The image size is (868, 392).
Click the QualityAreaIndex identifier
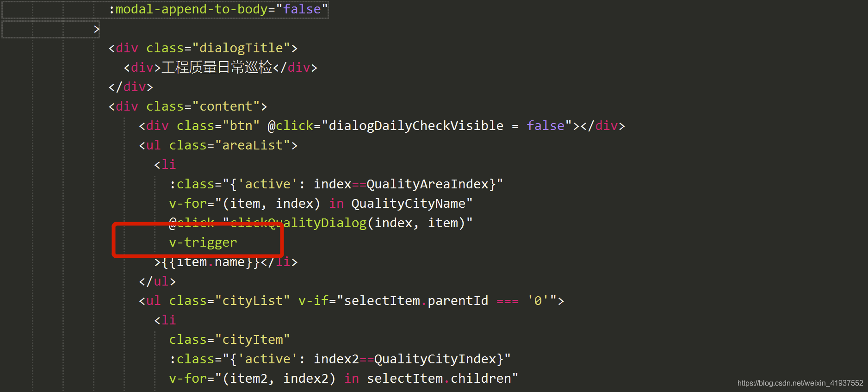[428, 184]
